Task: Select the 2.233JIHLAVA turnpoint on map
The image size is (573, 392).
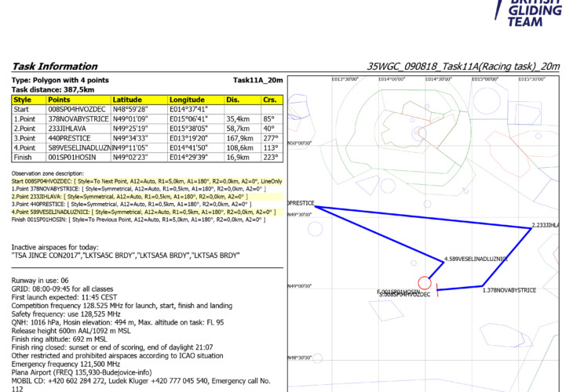Action: 532,229
